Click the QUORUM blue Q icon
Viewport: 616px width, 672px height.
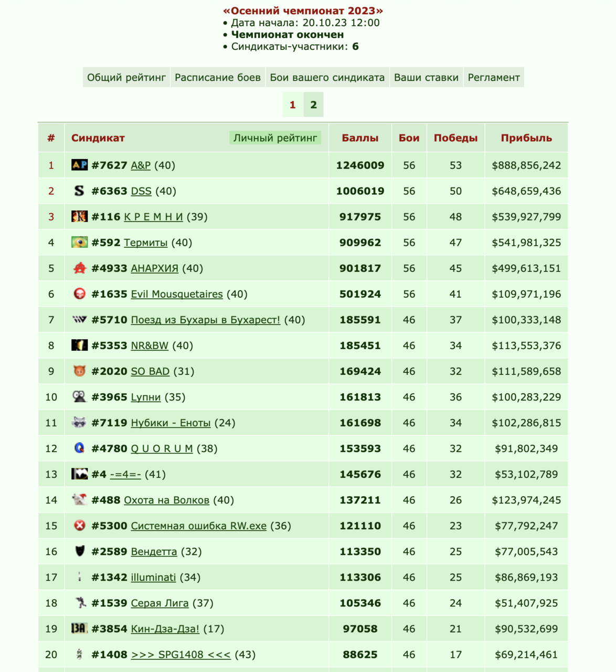[79, 448]
